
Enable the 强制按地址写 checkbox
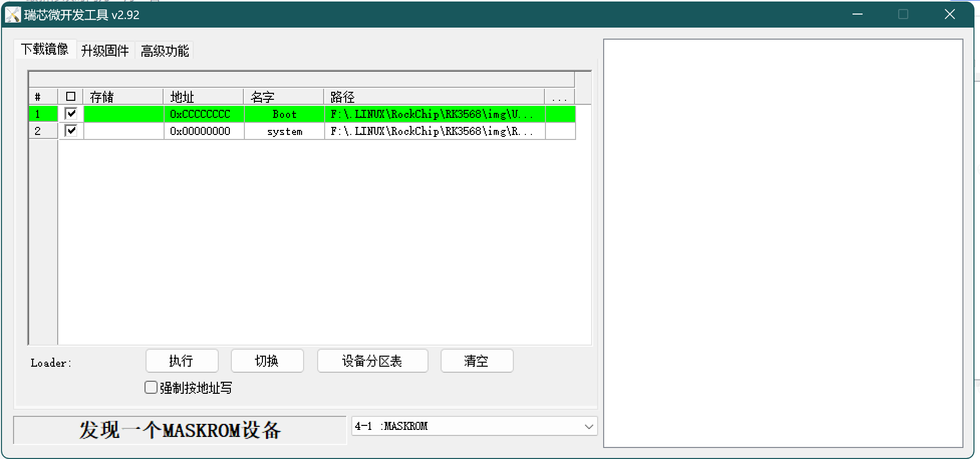(151, 388)
